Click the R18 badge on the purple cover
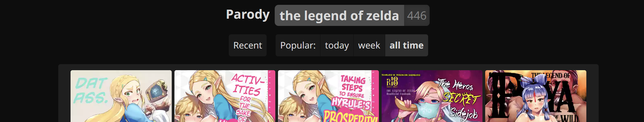The image size is (644, 122). coord(392,81)
